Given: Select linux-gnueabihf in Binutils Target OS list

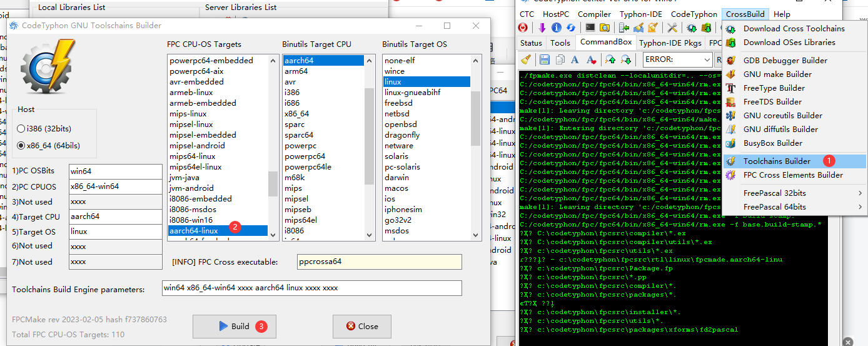Looking at the screenshot, I should coord(426,93).
